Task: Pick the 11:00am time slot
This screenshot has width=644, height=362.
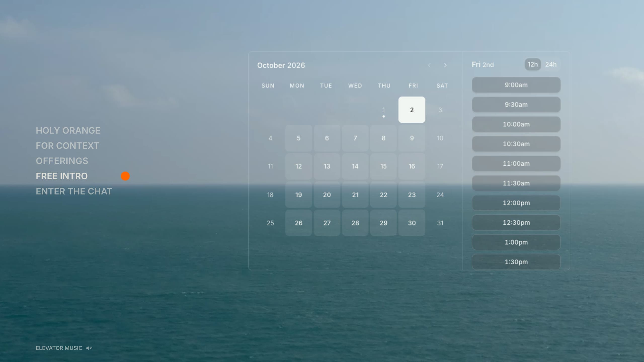Action: click(x=516, y=164)
